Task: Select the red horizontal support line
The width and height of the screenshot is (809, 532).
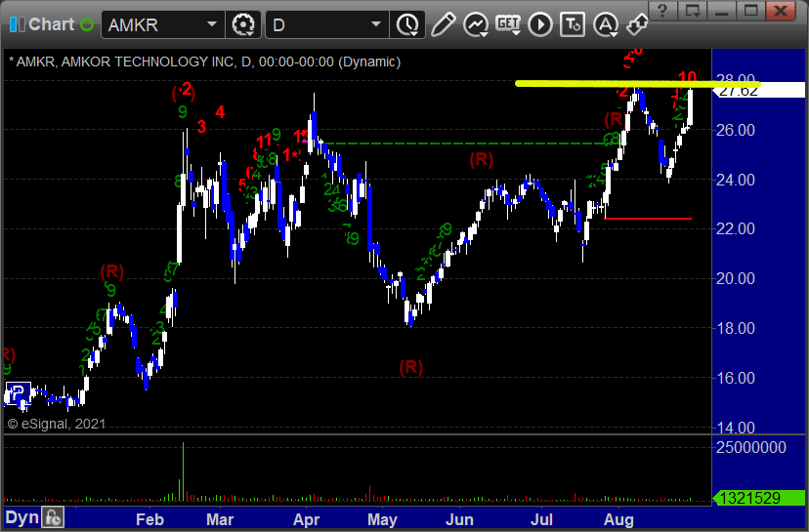Action: tap(648, 219)
